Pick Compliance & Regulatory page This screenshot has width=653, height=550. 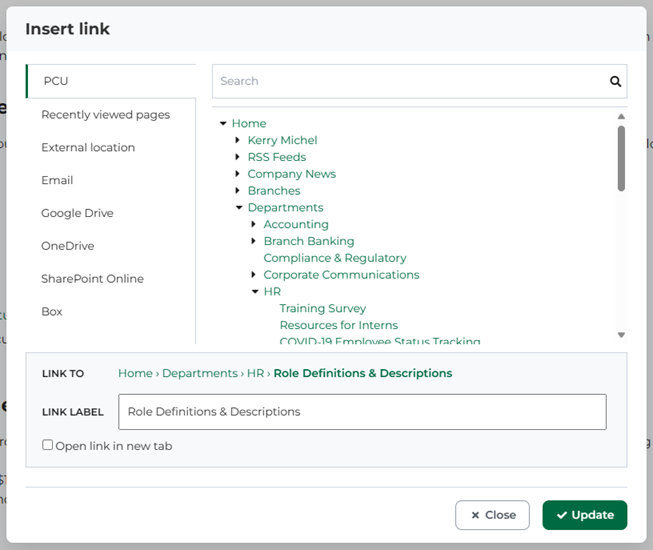pos(335,258)
